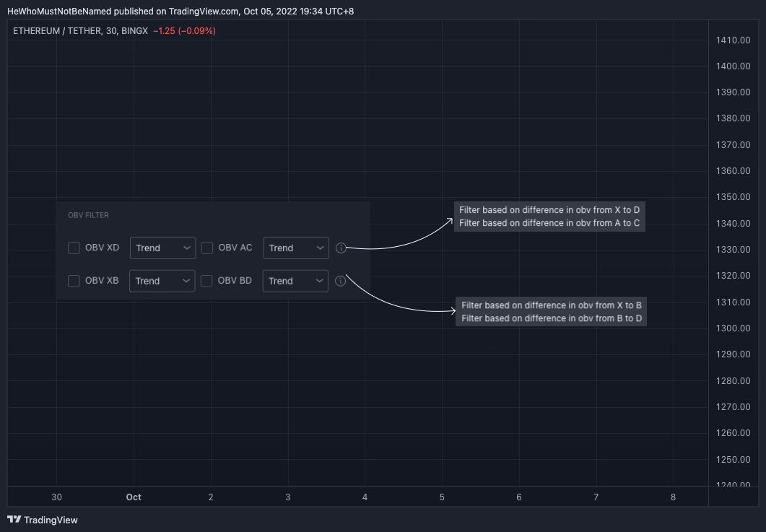Image resolution: width=766 pixels, height=532 pixels.
Task: Click the tooltip text about obv from A to C
Action: tap(549, 223)
